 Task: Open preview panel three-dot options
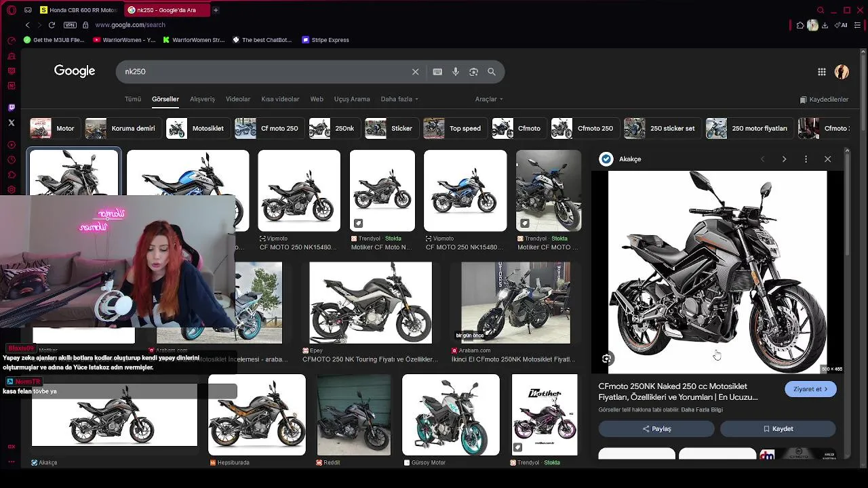click(806, 159)
